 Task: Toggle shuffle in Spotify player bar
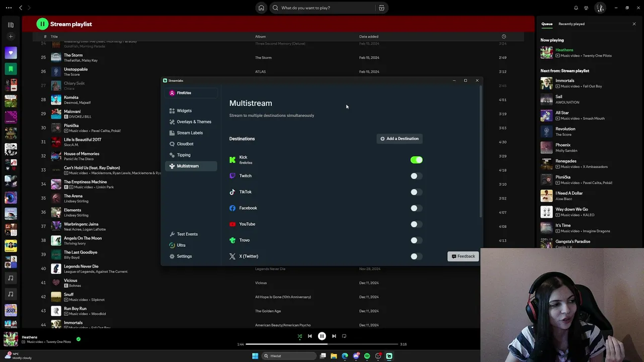point(300,336)
